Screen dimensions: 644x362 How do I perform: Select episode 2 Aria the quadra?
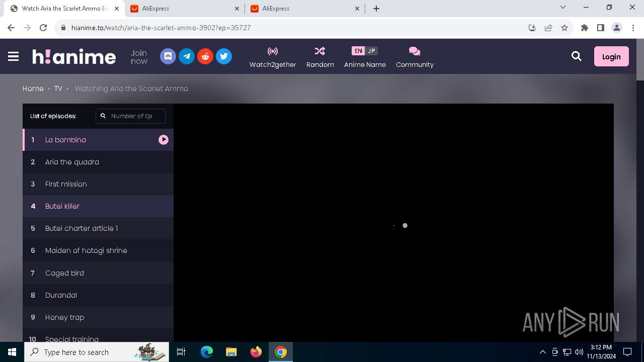tap(98, 162)
